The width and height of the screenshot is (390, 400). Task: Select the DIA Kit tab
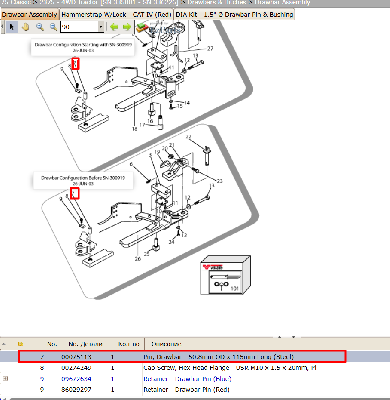(187, 15)
